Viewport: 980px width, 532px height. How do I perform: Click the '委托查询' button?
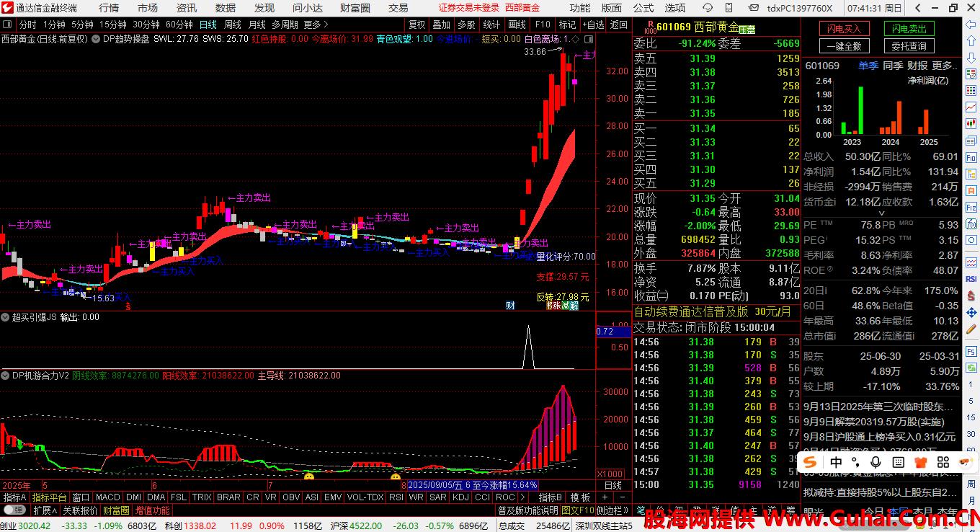point(909,46)
